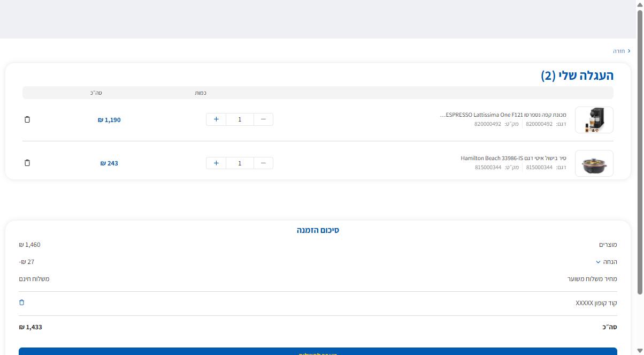Screen dimensions: 644x355
Task: Select the משלוח חינם shipping value
Action: 34,279
